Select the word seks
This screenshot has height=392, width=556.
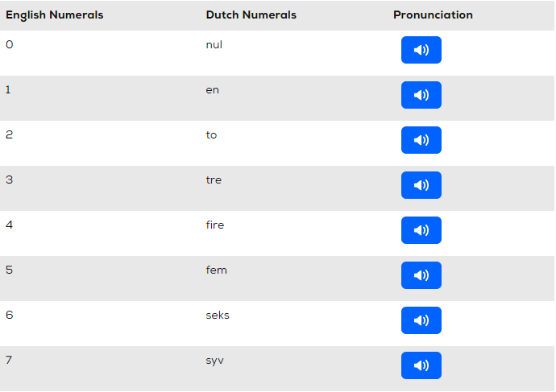[218, 316]
